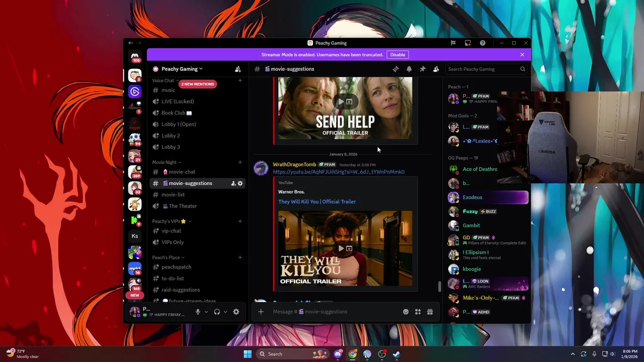Image resolution: width=644 pixels, height=362 pixels.
Task: Select member kboogie in member list
Action: pyautogui.click(x=488, y=269)
